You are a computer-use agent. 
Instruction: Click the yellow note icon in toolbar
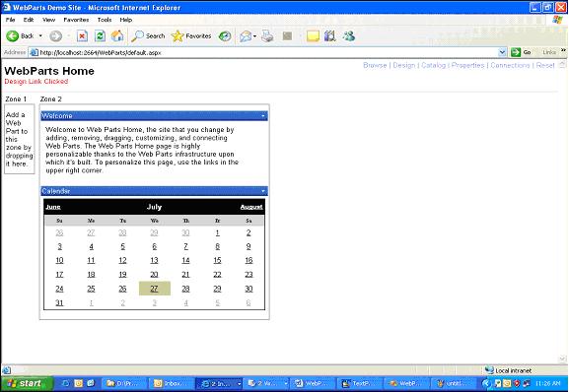coord(313,35)
